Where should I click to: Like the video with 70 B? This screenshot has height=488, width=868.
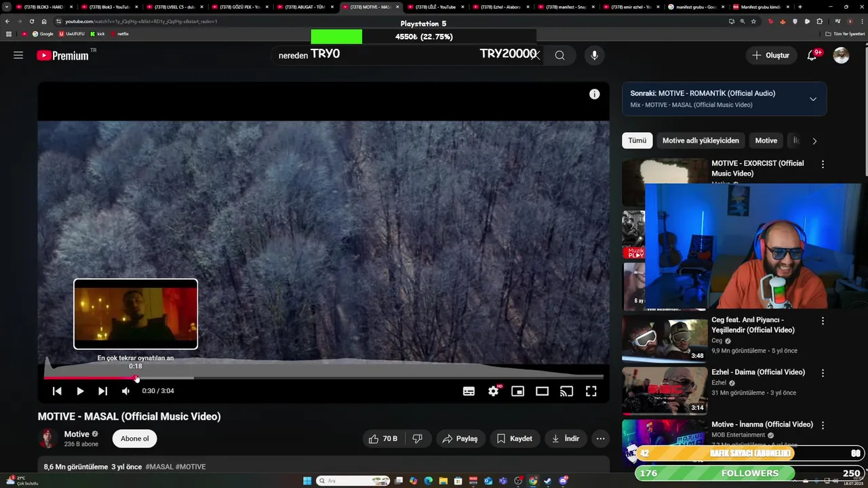point(383,439)
